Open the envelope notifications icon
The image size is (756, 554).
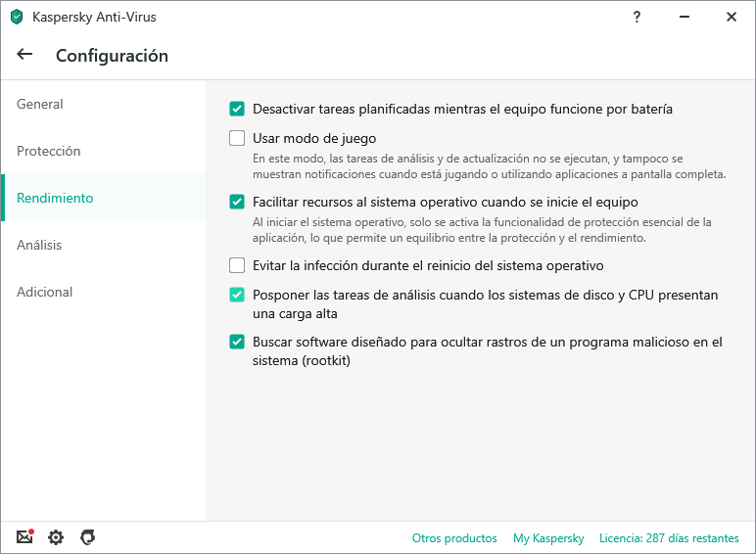coord(25,537)
